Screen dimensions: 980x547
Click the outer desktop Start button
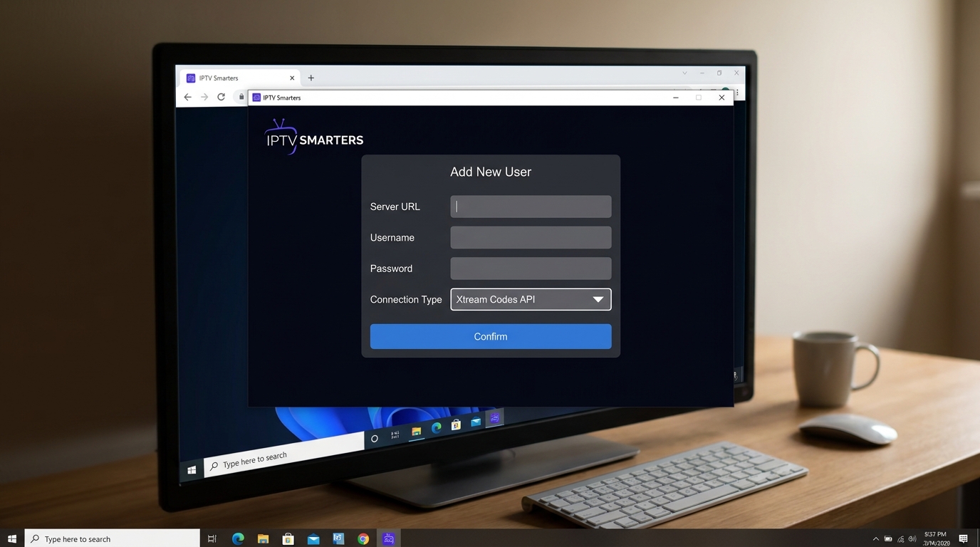click(x=11, y=538)
